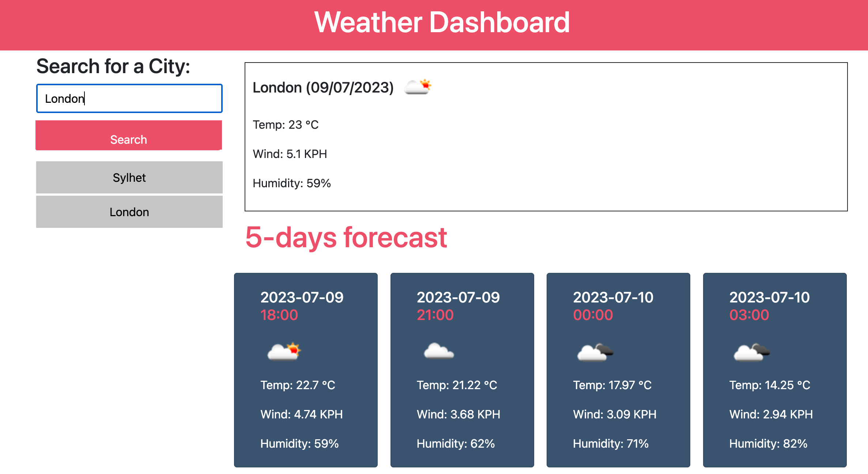Screen dimensions: 868x474
Task: Select London from the search history
Action: click(x=129, y=211)
